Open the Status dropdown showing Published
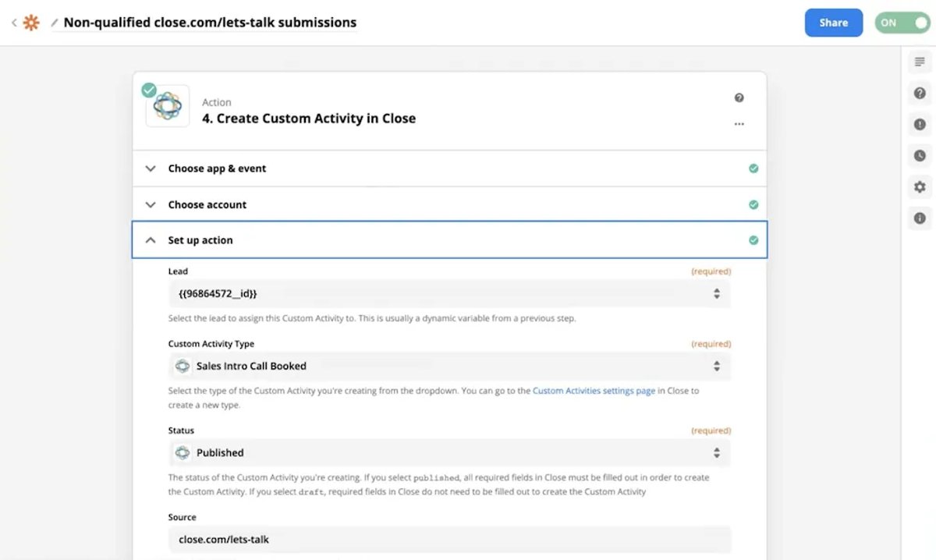This screenshot has width=936, height=560. click(450, 452)
